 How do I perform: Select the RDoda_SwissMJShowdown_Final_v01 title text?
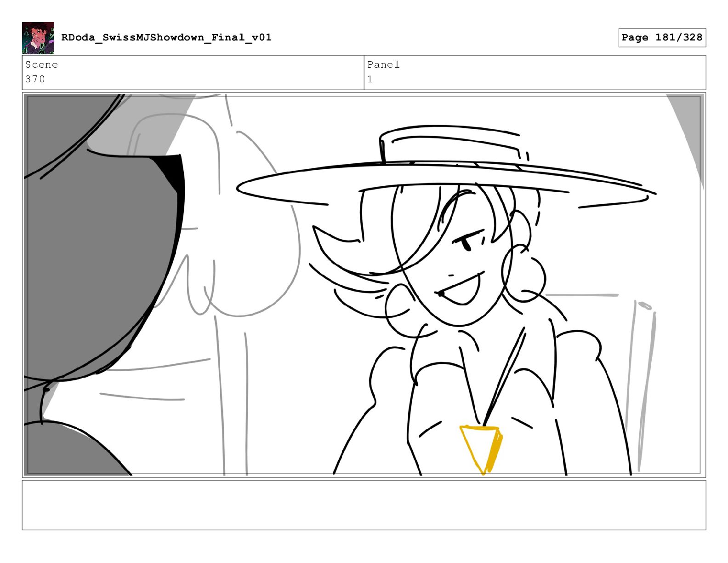[166, 37]
